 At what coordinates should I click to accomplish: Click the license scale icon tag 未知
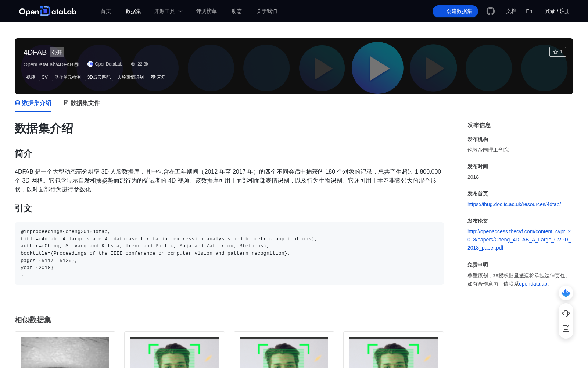[158, 77]
